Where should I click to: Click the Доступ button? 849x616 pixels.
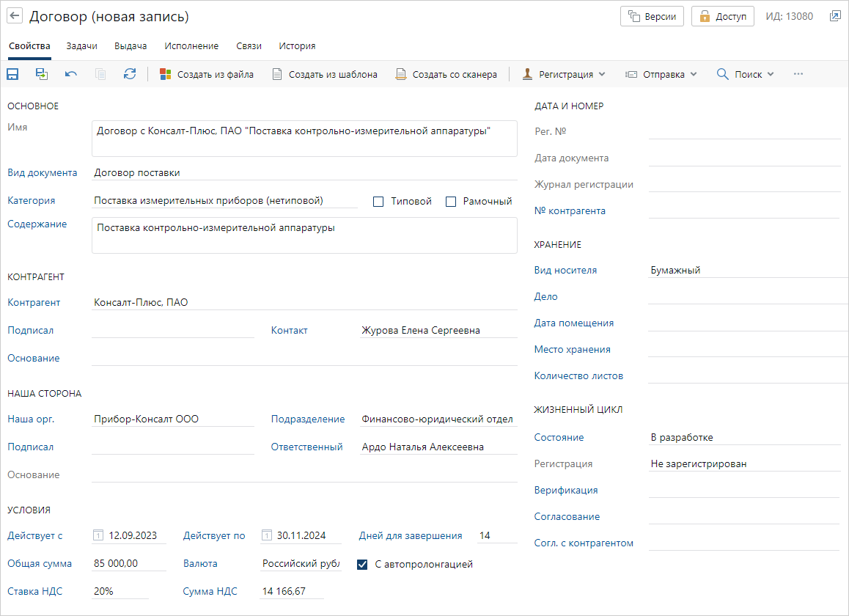723,16
